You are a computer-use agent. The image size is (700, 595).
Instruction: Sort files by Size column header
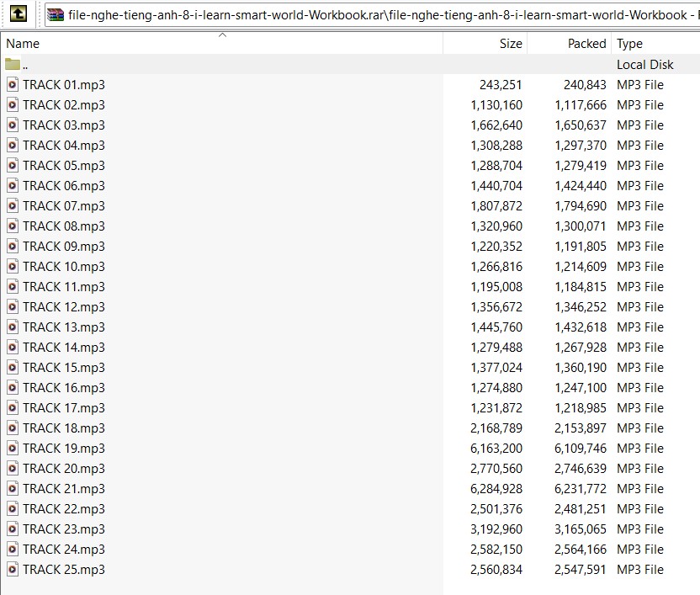[x=510, y=44]
